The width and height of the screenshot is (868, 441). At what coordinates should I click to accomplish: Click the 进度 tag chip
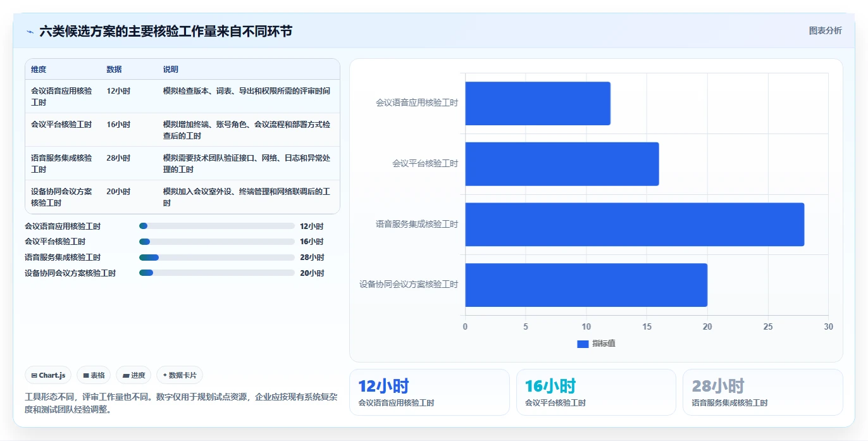[x=133, y=375]
